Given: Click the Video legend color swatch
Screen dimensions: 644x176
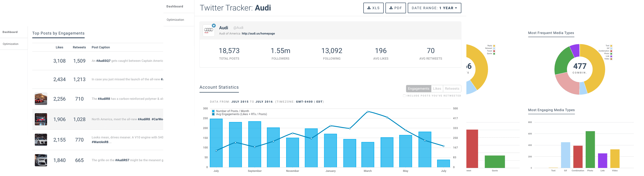Looking at the screenshot, I should [x=611, y=59].
